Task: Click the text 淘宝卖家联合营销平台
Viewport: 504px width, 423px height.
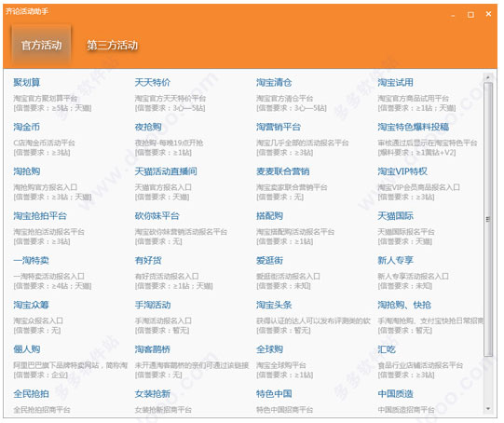Action: point(292,186)
